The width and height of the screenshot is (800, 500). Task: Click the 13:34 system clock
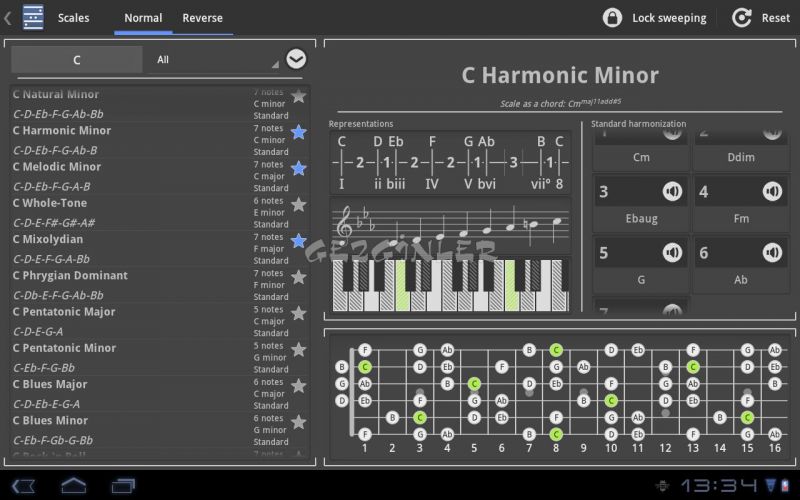(719, 485)
